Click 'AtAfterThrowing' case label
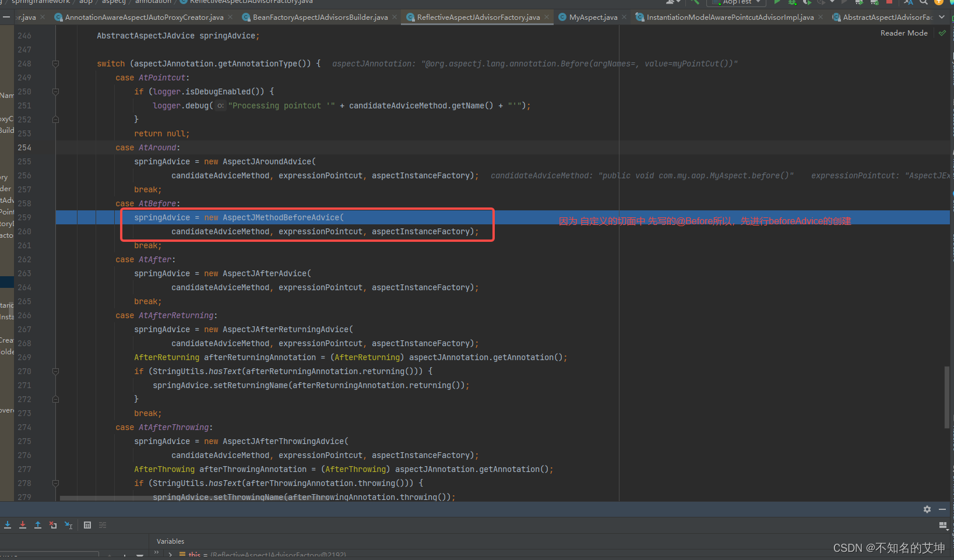This screenshot has width=954, height=560. 174,427
